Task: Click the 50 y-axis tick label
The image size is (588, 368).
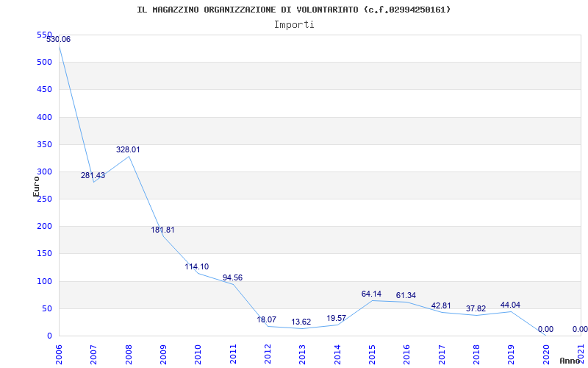Action: click(x=46, y=309)
